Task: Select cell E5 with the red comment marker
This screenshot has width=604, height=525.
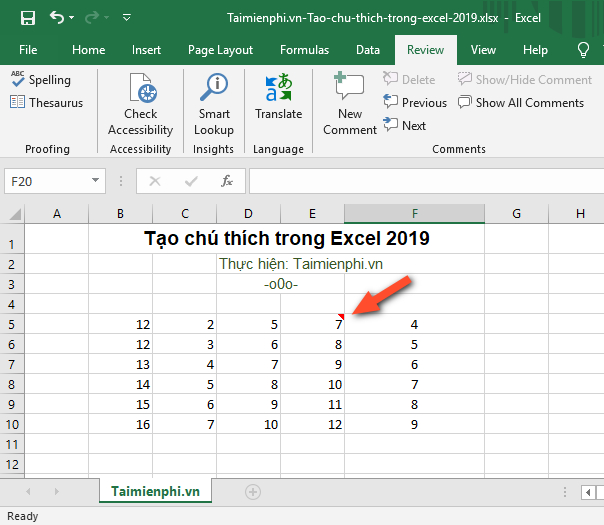Action: (x=312, y=324)
